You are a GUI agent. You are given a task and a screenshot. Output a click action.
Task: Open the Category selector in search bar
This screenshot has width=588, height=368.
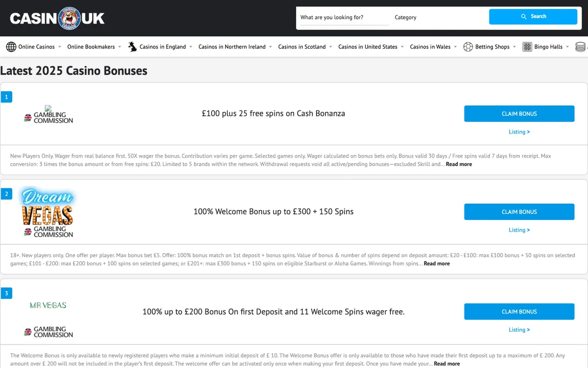pyautogui.click(x=438, y=17)
